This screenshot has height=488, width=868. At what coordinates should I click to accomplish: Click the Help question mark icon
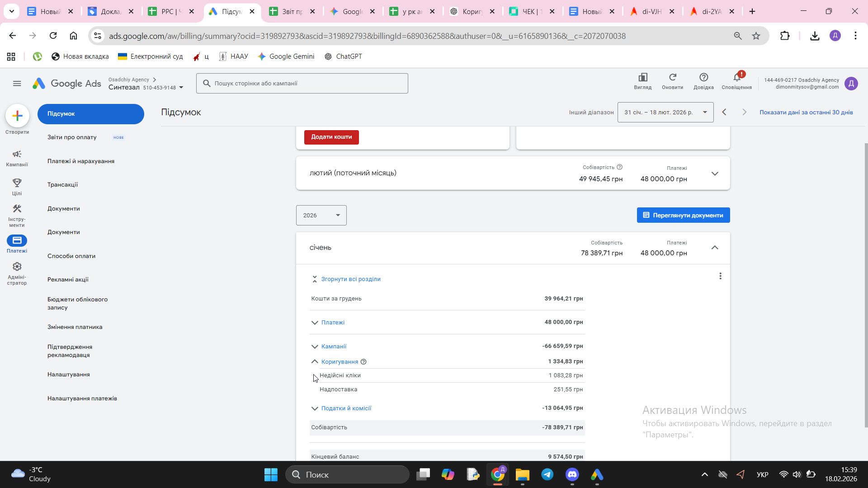point(703,78)
